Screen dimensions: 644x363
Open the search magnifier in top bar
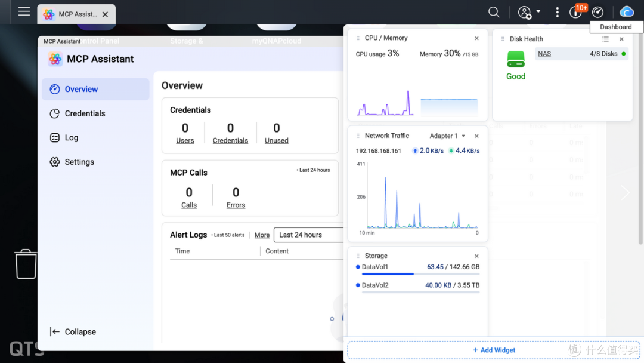pos(494,12)
